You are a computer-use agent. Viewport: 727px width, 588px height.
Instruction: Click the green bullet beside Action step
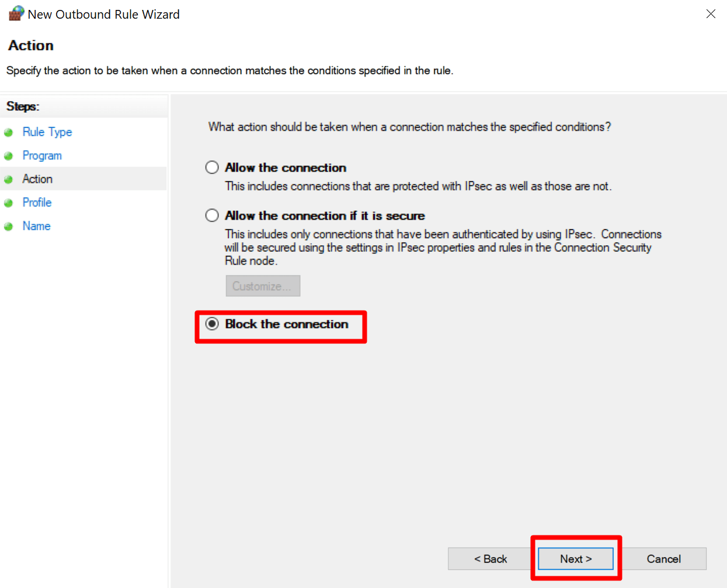[9, 179]
